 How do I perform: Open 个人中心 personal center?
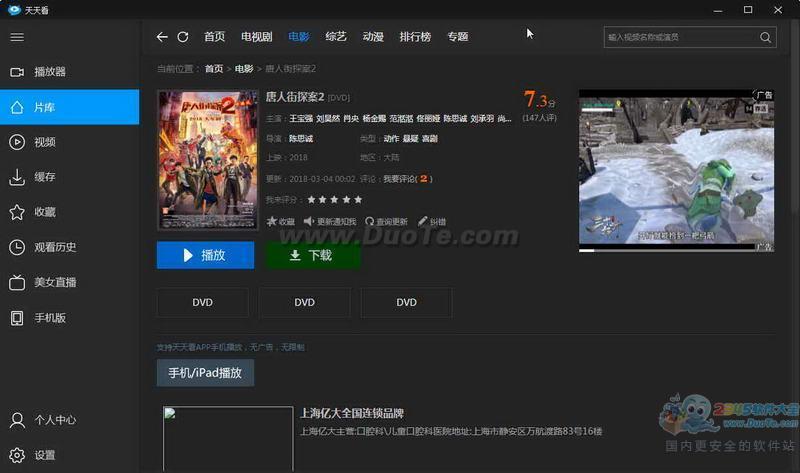69,420
